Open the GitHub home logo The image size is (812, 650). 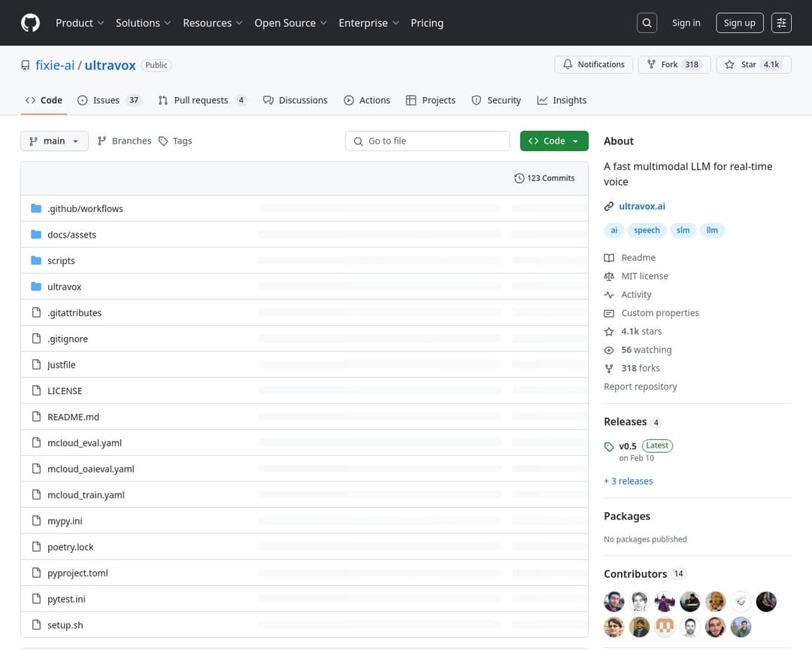click(30, 23)
